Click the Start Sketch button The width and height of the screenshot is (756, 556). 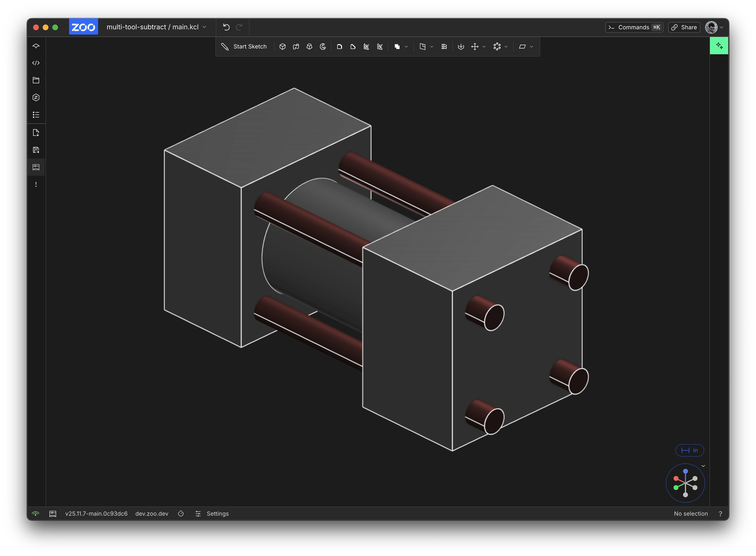pyautogui.click(x=244, y=47)
